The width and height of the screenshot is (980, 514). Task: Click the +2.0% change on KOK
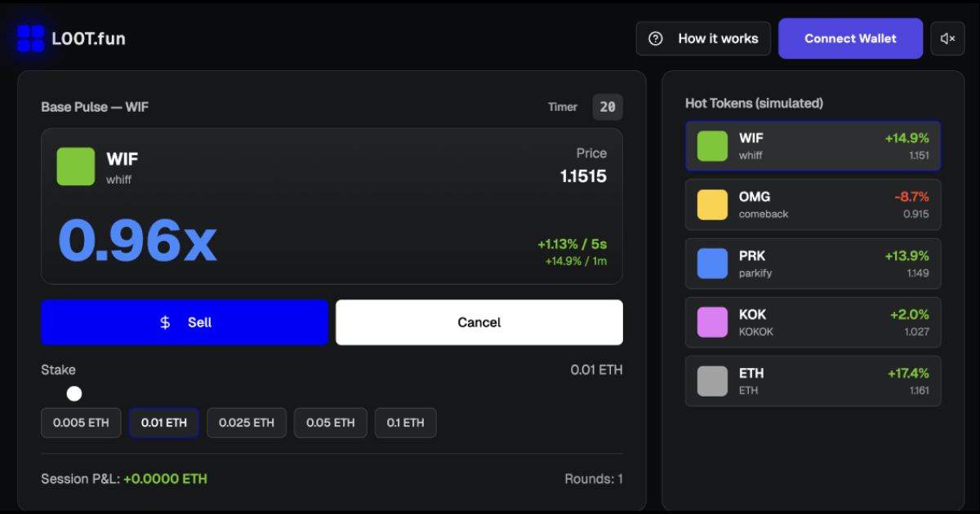point(909,314)
